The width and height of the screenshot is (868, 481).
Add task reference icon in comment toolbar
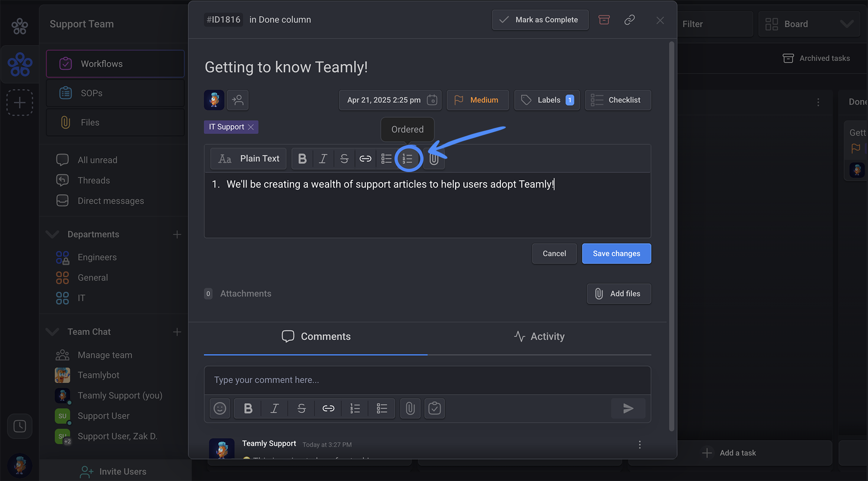[x=435, y=408]
